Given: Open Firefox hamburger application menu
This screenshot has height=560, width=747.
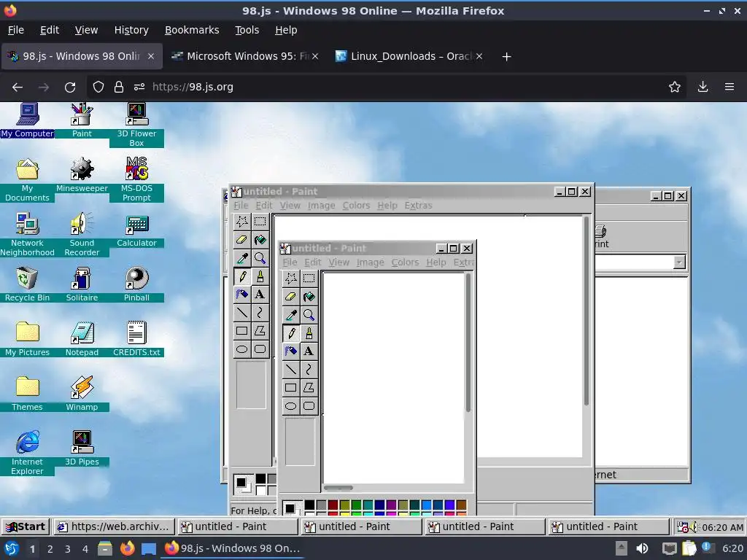Looking at the screenshot, I should click(729, 87).
